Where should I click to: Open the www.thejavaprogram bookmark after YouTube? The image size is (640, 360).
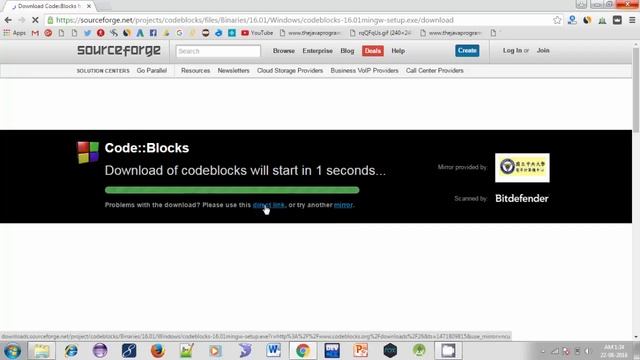tap(310, 33)
